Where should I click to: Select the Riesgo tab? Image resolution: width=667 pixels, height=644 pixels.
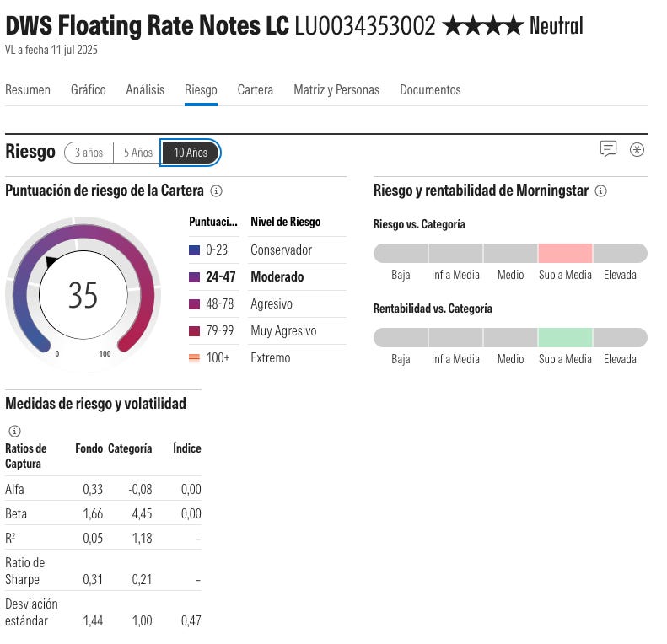[x=201, y=90]
